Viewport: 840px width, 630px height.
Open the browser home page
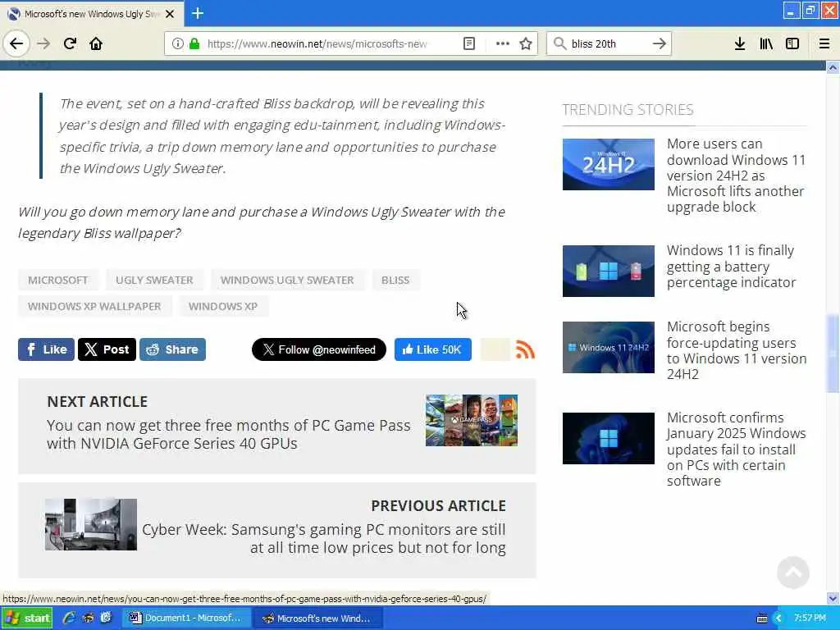[x=96, y=43]
